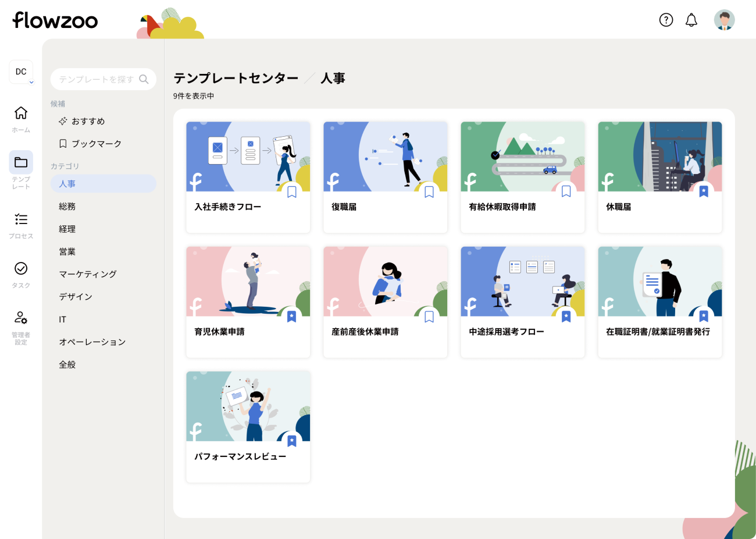The width and height of the screenshot is (756, 539).
Task: Open 有給休暇取得申請 template thumbnail
Action: [x=523, y=157]
